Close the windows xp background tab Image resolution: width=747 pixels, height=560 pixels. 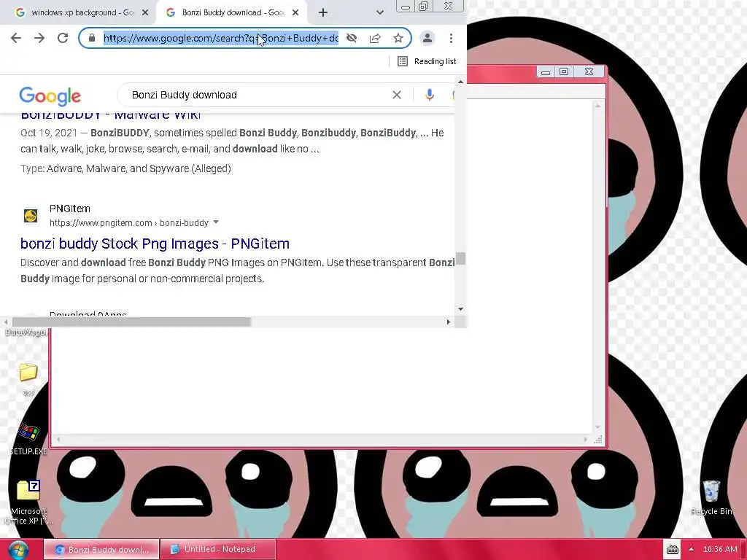[x=145, y=13]
